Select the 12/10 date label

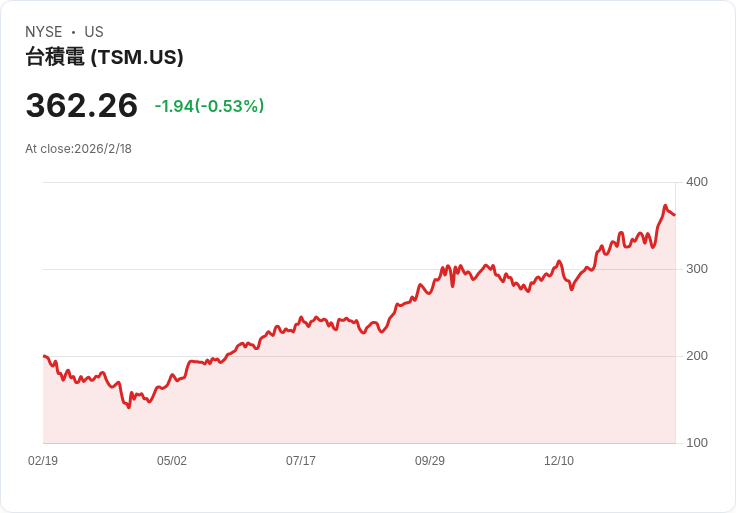559,460
